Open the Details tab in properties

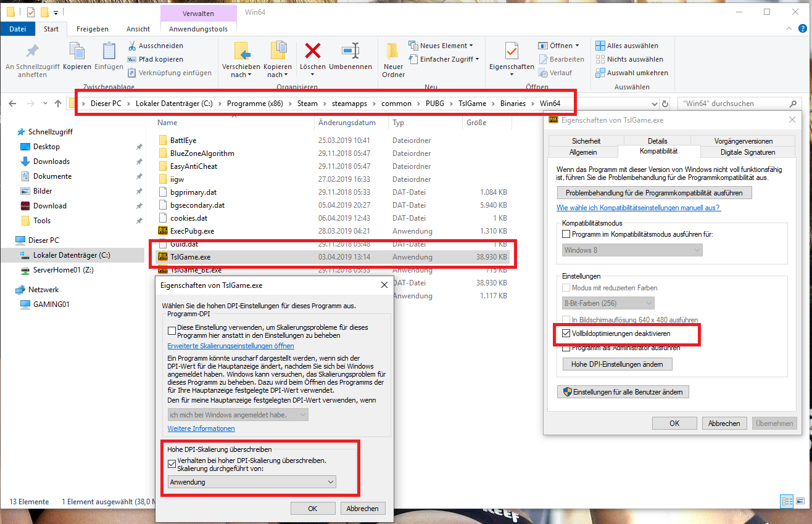click(x=658, y=141)
